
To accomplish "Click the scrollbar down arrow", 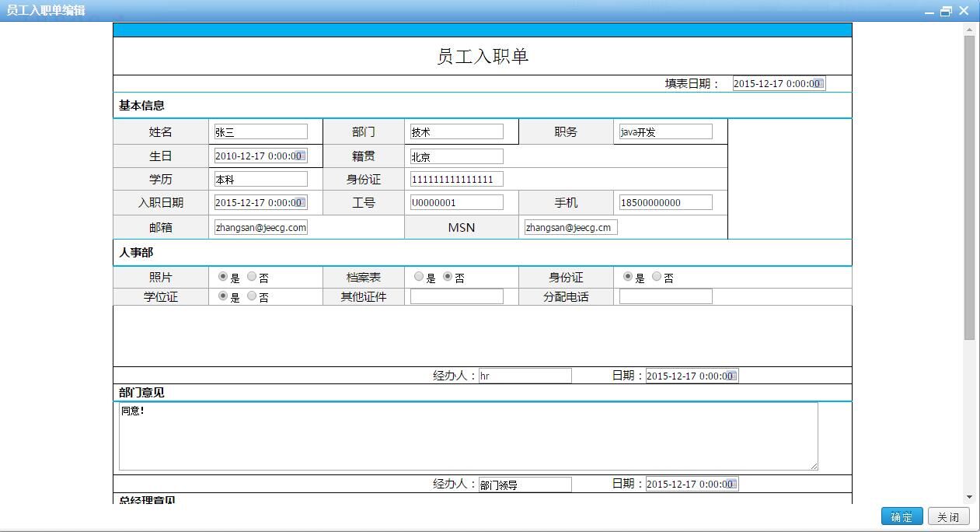I will point(969,497).
